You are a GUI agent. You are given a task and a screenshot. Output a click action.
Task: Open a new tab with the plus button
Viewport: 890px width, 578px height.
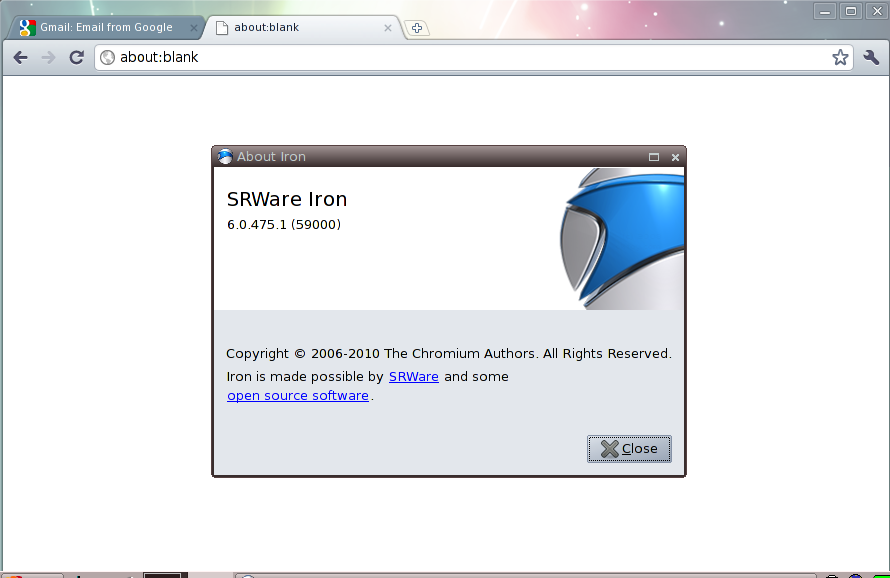tap(417, 28)
